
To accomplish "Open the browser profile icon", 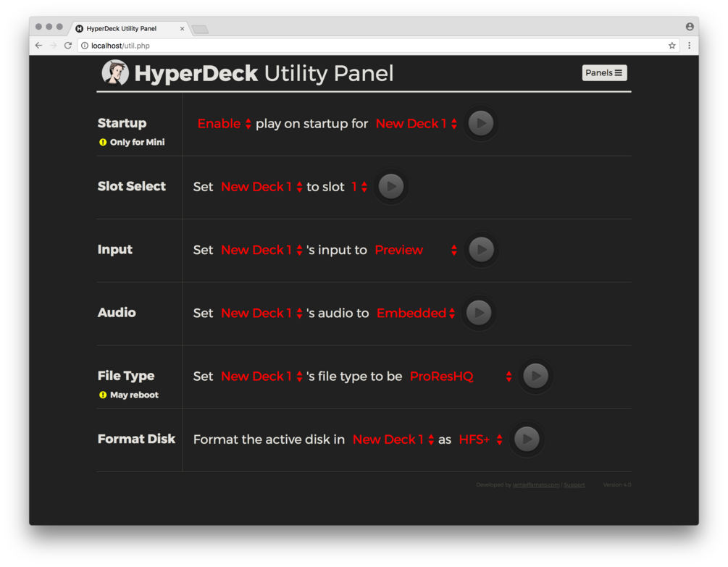I will (690, 27).
